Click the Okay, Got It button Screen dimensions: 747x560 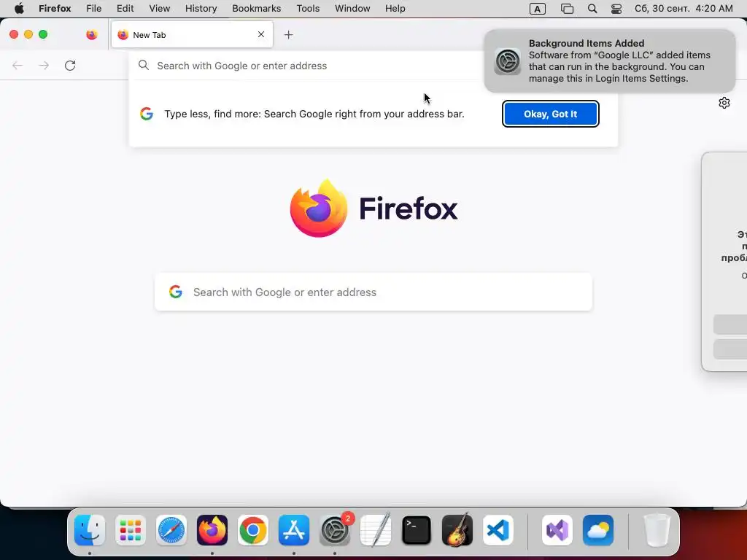point(550,114)
